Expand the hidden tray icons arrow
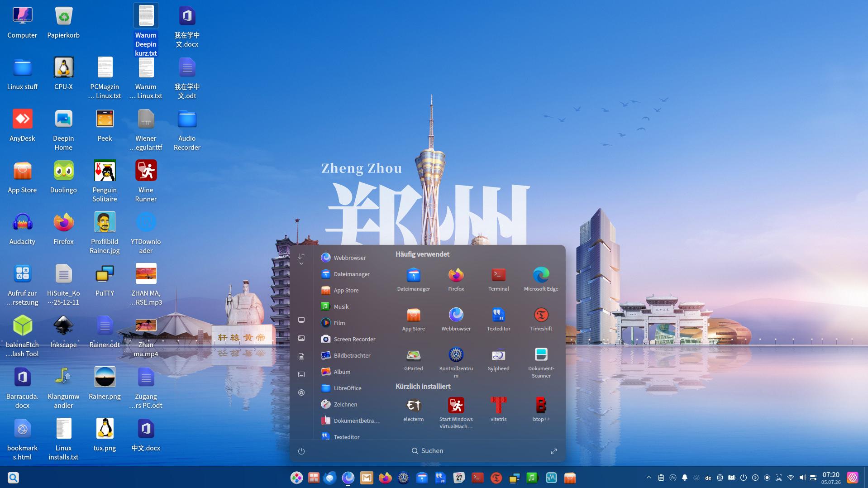 tap(649, 478)
